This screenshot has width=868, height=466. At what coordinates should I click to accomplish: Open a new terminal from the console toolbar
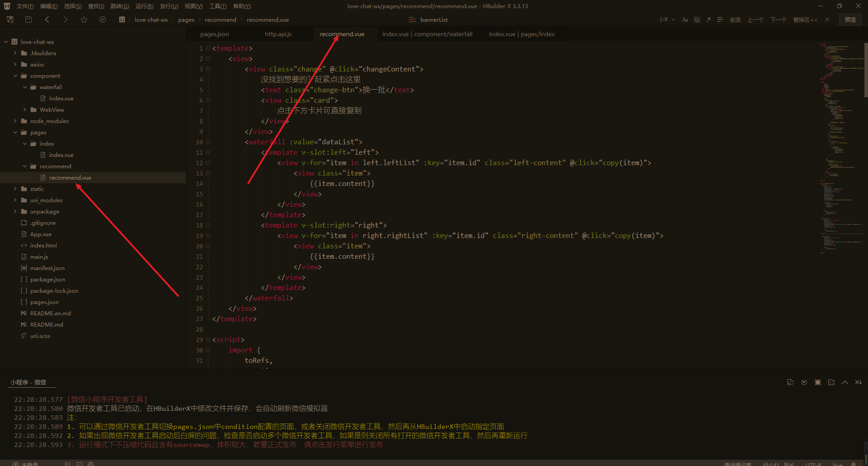[831, 382]
